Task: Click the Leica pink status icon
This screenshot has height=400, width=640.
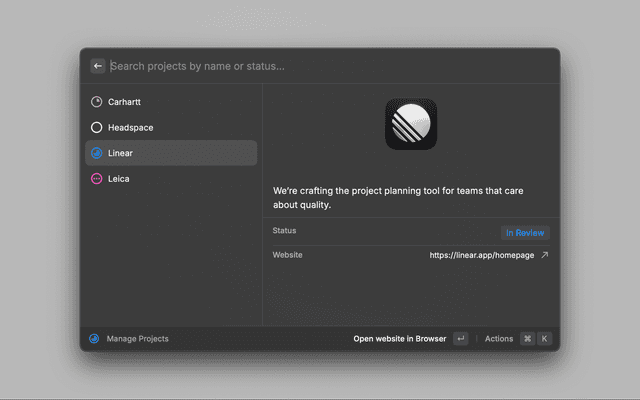Action: pos(97,179)
